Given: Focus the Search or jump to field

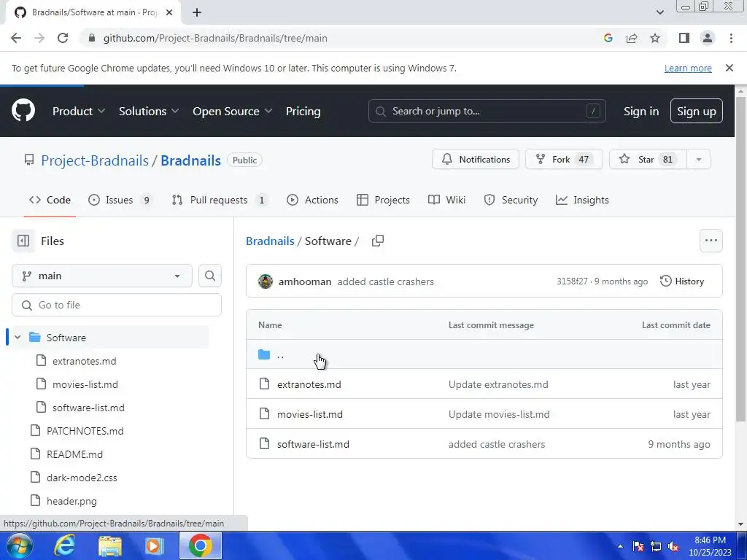Looking at the screenshot, I should click(x=487, y=111).
